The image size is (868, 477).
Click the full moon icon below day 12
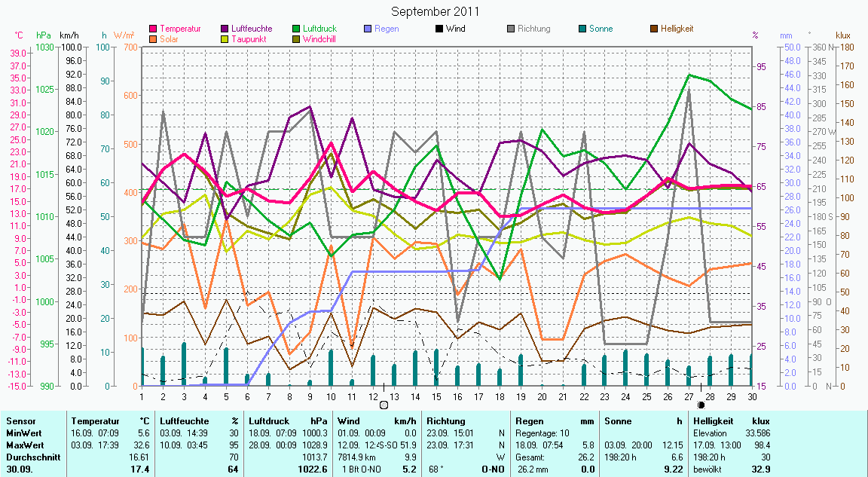pos(384,405)
